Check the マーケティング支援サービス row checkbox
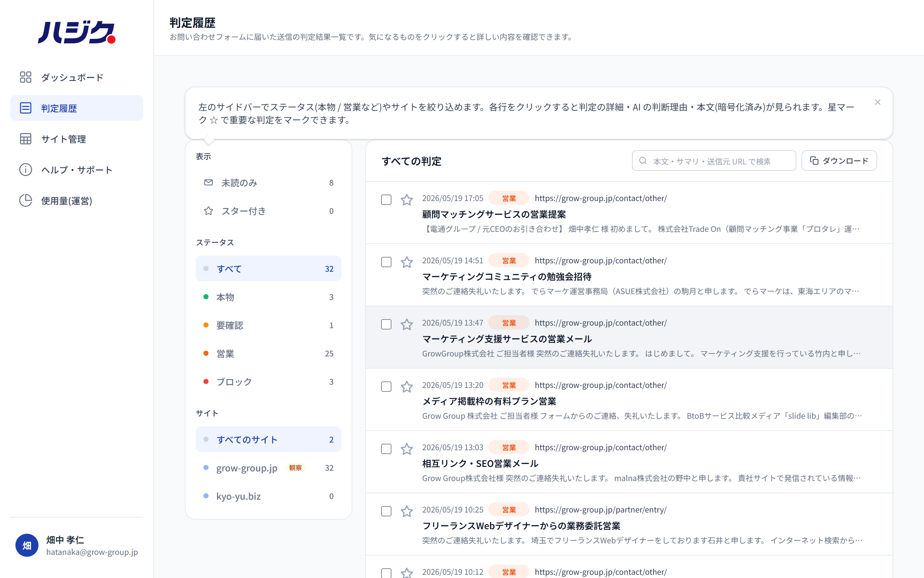The image size is (924, 578). [386, 324]
